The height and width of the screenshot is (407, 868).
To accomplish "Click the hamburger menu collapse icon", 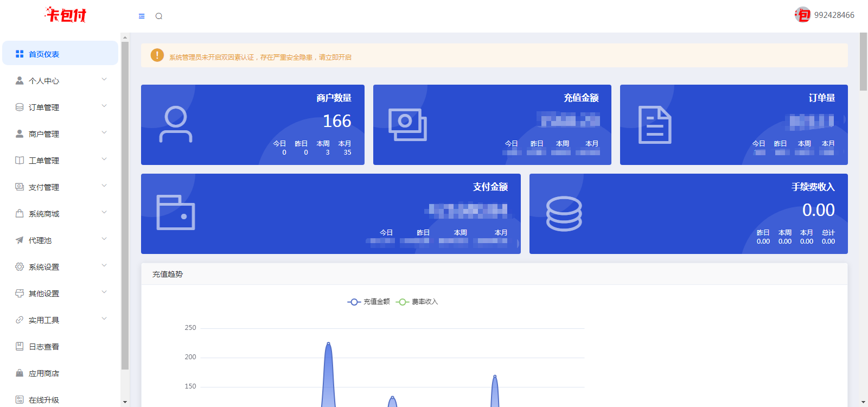I will tap(142, 16).
